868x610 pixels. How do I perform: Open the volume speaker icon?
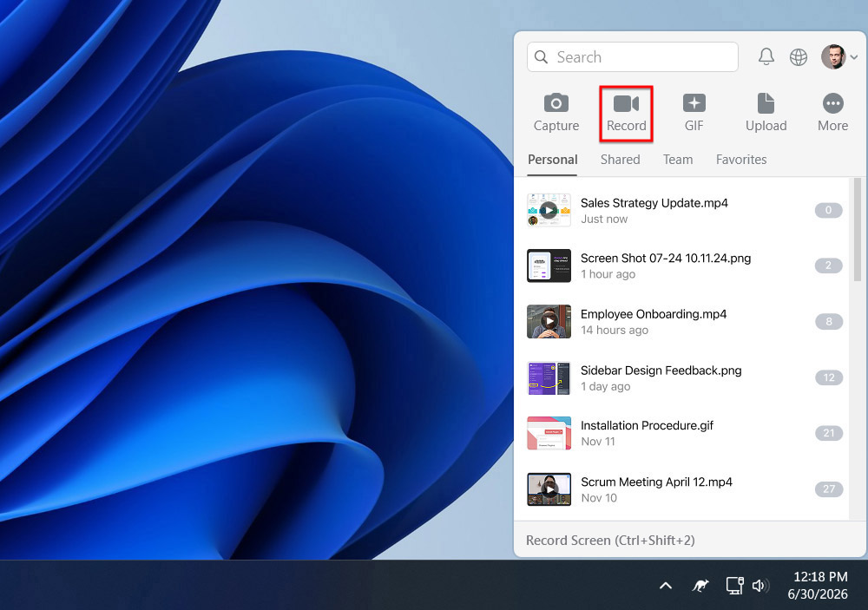[x=760, y=585]
